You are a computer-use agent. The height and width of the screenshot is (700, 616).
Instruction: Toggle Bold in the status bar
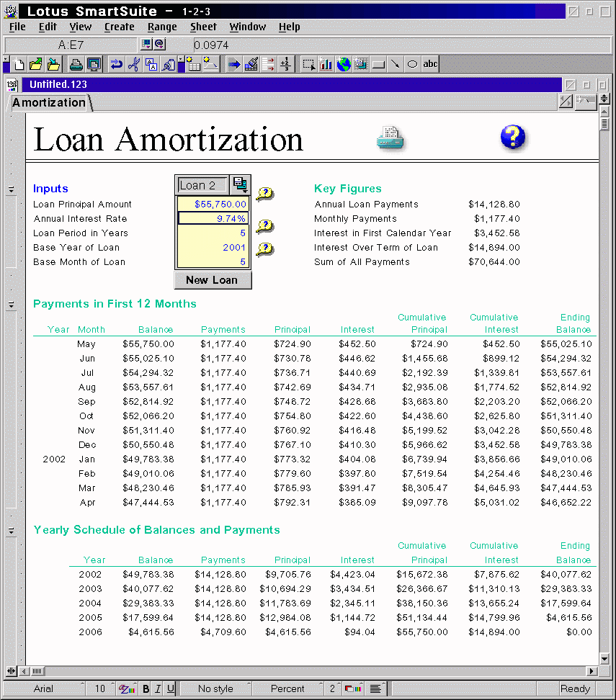pyautogui.click(x=146, y=689)
